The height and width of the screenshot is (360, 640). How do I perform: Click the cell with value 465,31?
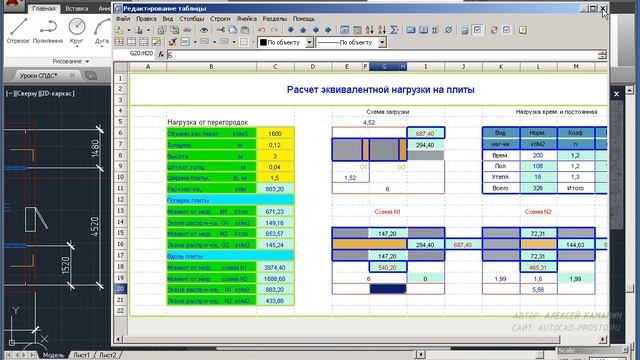coord(538,267)
